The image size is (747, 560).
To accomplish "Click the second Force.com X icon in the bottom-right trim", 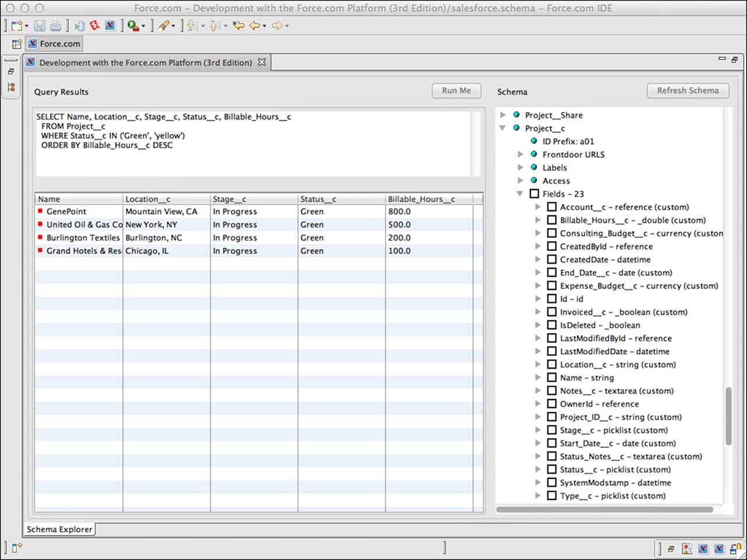I will 719,548.
